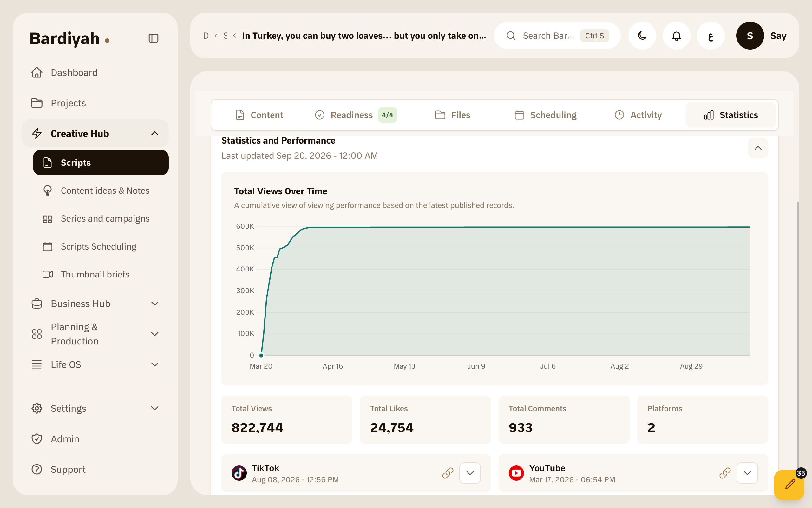Click the TikTok logo icon
812x508 pixels.
239,473
